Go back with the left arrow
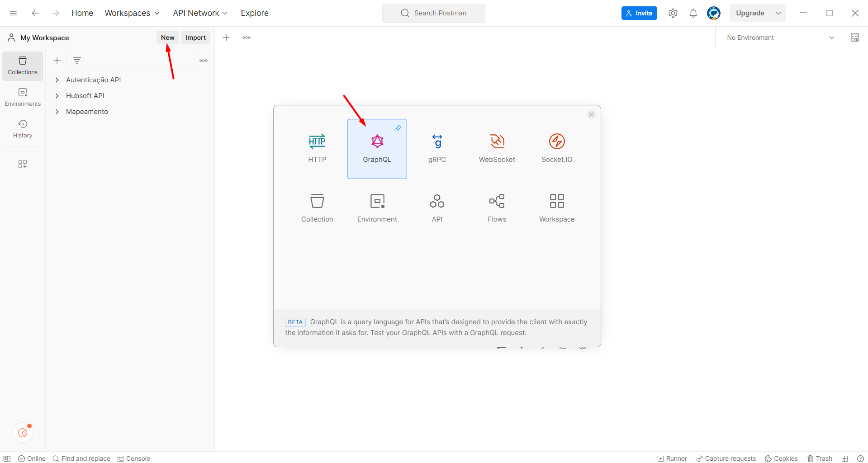 pyautogui.click(x=35, y=13)
